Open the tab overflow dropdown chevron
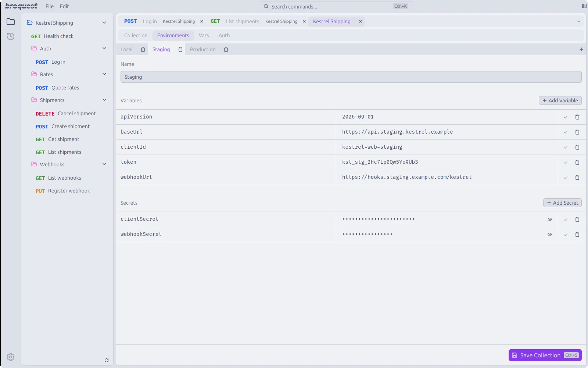Screen dimensions: 588x368 click(579, 21)
